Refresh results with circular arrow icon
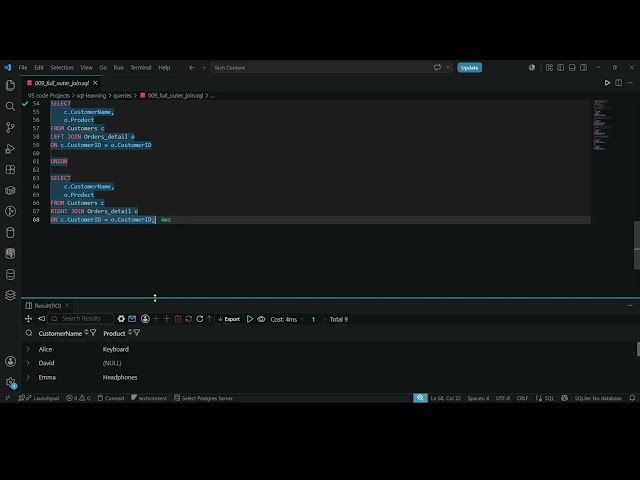The height and width of the screenshot is (480, 640). coord(200,319)
